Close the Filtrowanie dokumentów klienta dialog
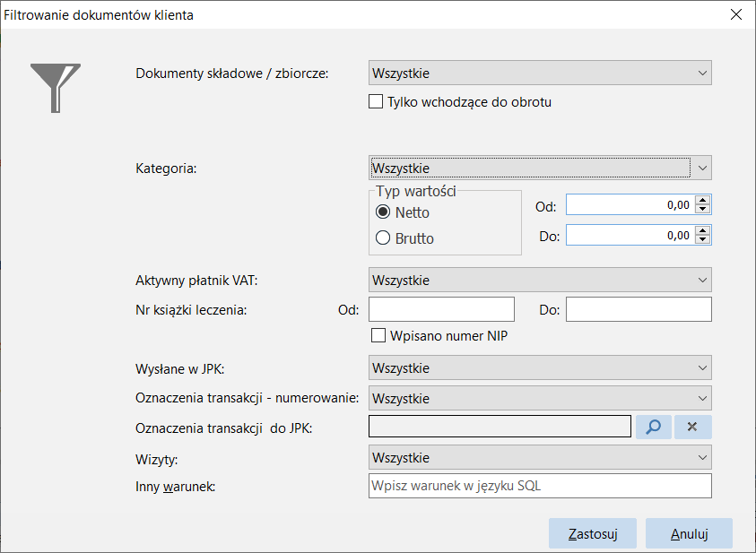 click(736, 14)
